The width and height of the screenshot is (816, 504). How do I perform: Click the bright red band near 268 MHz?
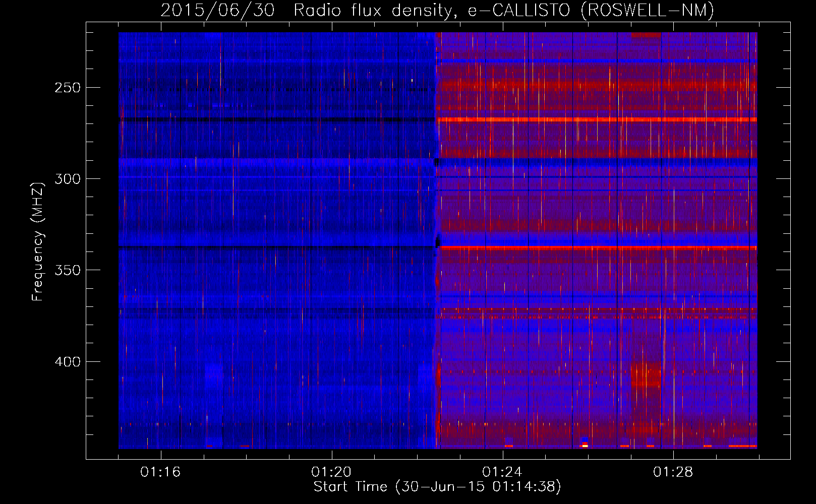(595, 120)
